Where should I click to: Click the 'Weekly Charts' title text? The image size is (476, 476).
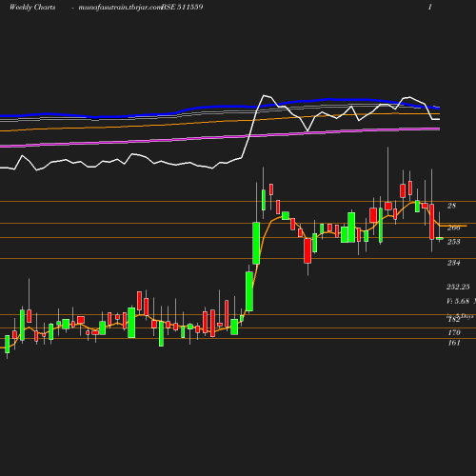pos(32,7)
